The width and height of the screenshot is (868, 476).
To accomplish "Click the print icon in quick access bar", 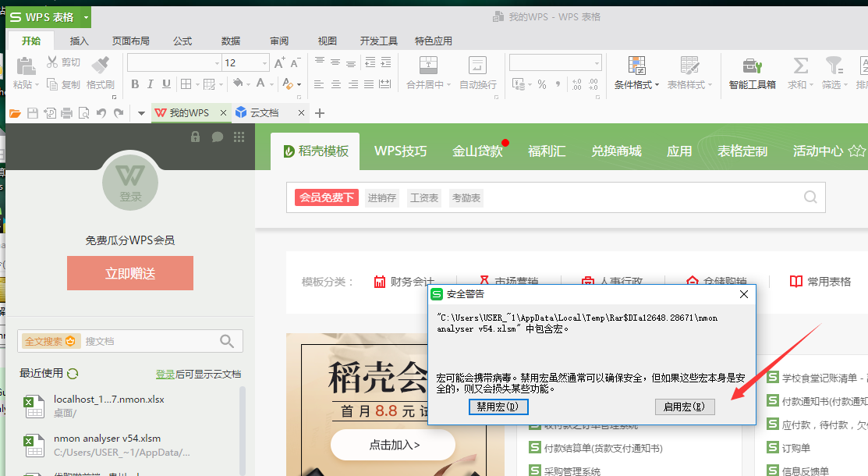I will (x=67, y=113).
